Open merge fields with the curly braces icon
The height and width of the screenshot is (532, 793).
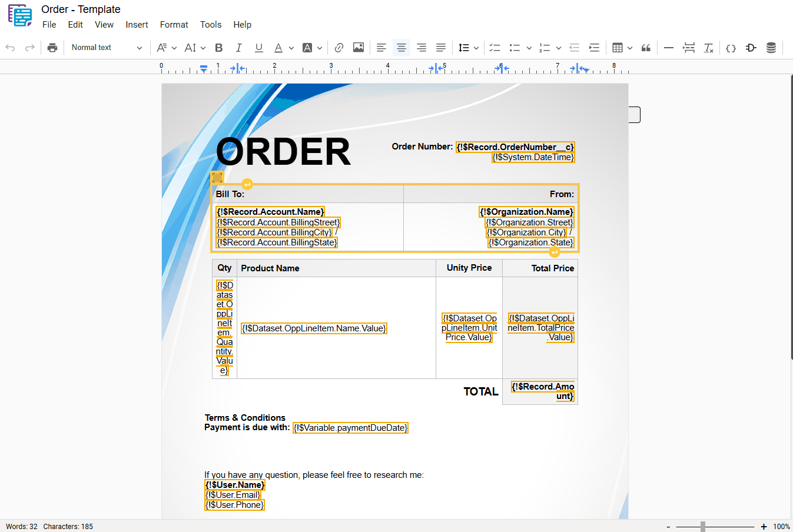pyautogui.click(x=731, y=48)
